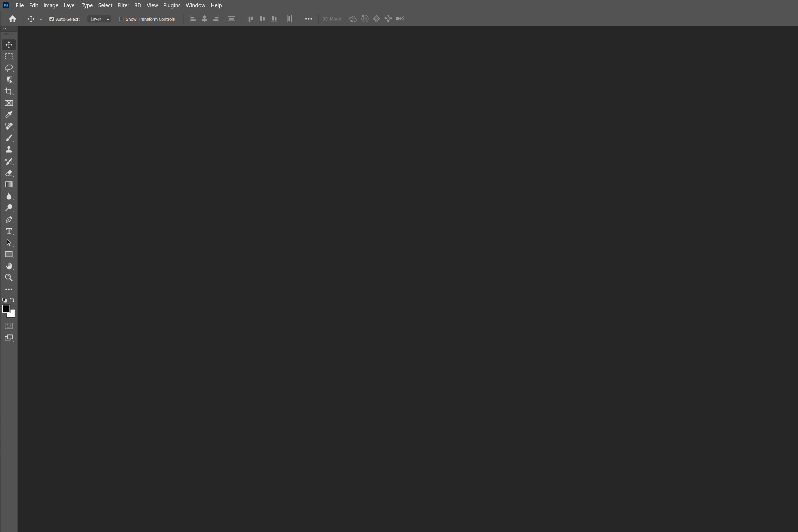Click the screen mode toggle icon
Screen dimensions: 798x532
pyautogui.click(x=9, y=337)
